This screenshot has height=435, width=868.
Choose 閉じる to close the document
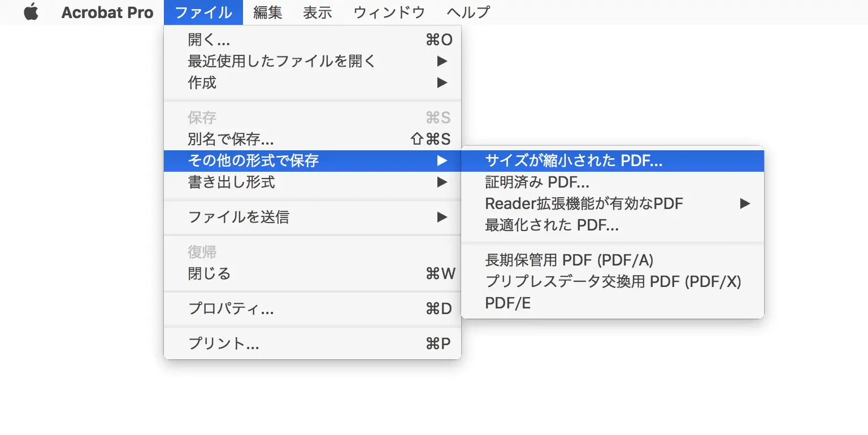coord(313,274)
